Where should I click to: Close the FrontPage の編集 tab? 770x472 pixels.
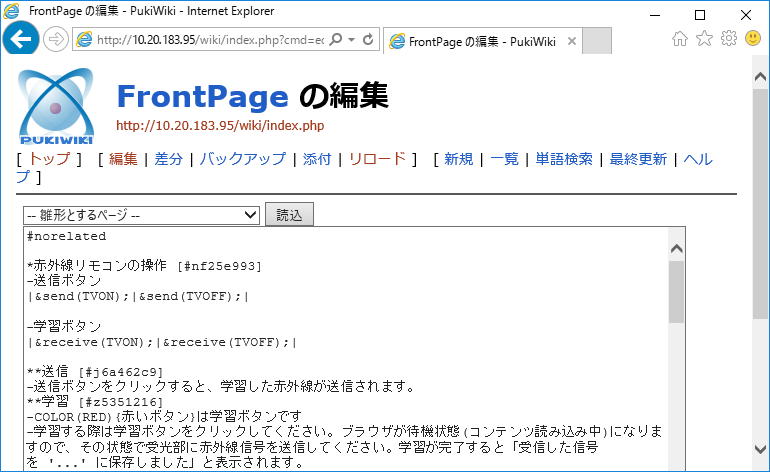[571, 41]
